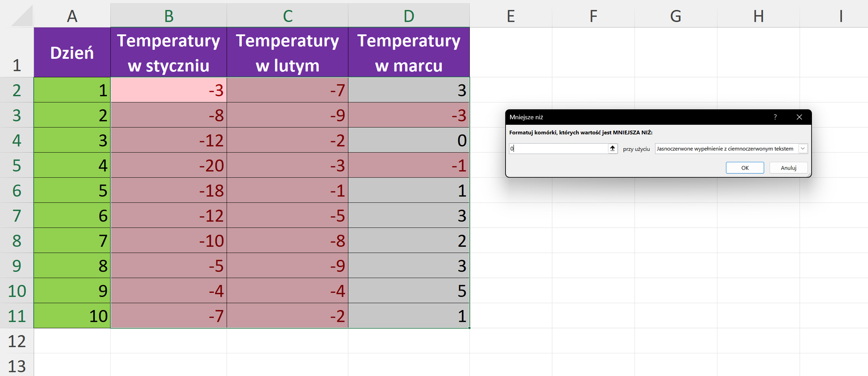Click the March cell showing 5
The height and width of the screenshot is (376, 868).
[409, 291]
